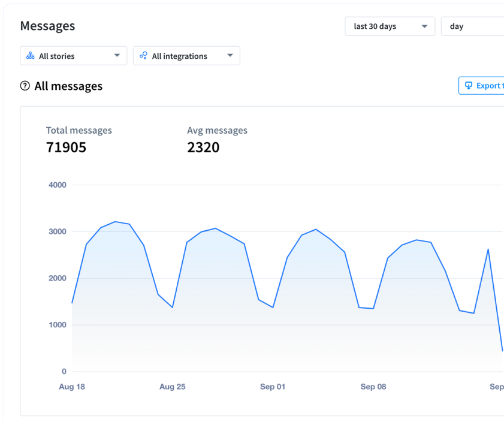
Task: Click the All messages section title
Action: pyautogui.click(x=68, y=86)
